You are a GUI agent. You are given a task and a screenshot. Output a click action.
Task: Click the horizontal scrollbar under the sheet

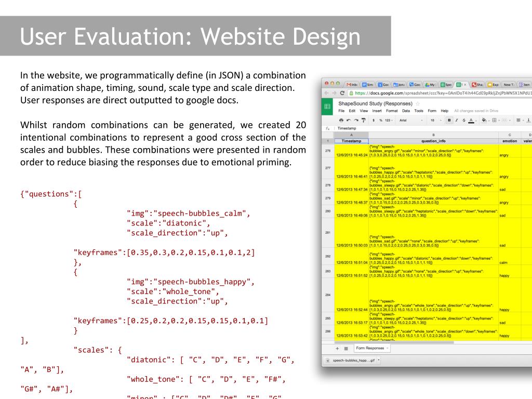394,342
